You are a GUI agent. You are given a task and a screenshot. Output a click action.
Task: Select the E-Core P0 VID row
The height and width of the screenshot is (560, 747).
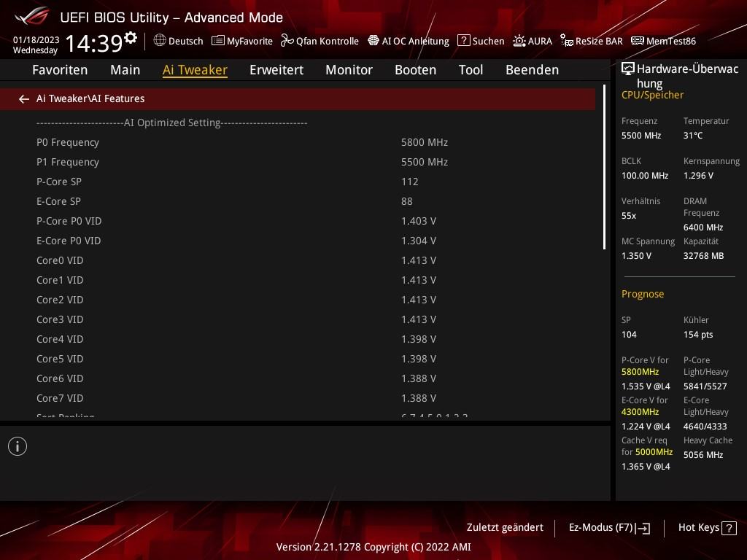click(298, 241)
